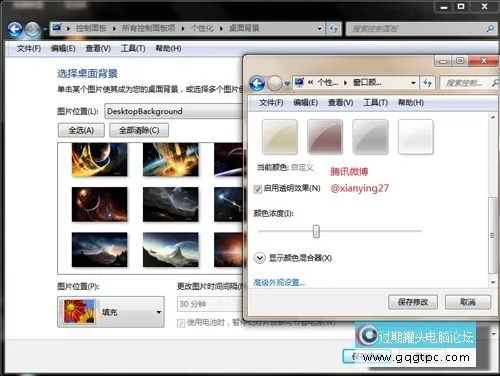Click 控制面板 in the background window breadcrumb
500x376 pixels.
click(x=91, y=28)
